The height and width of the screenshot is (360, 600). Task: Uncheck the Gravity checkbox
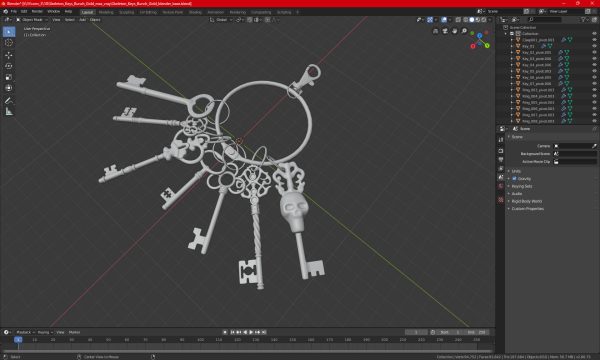pyautogui.click(x=514, y=179)
